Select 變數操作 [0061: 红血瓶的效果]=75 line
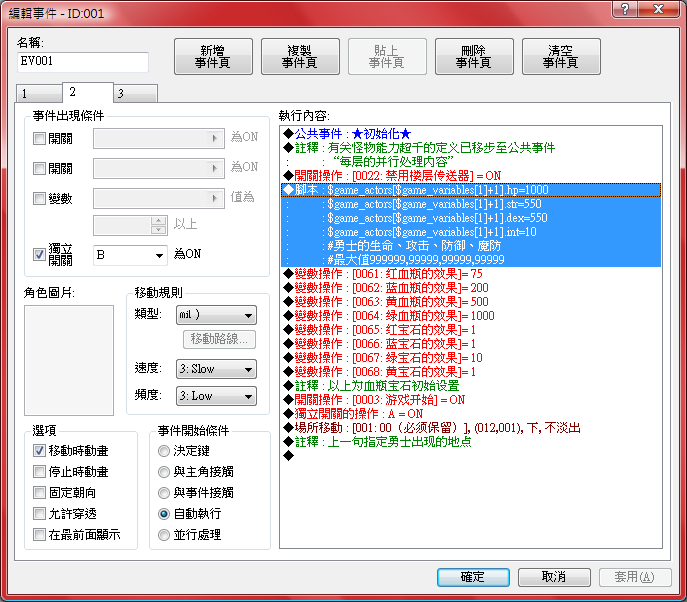 471,274
